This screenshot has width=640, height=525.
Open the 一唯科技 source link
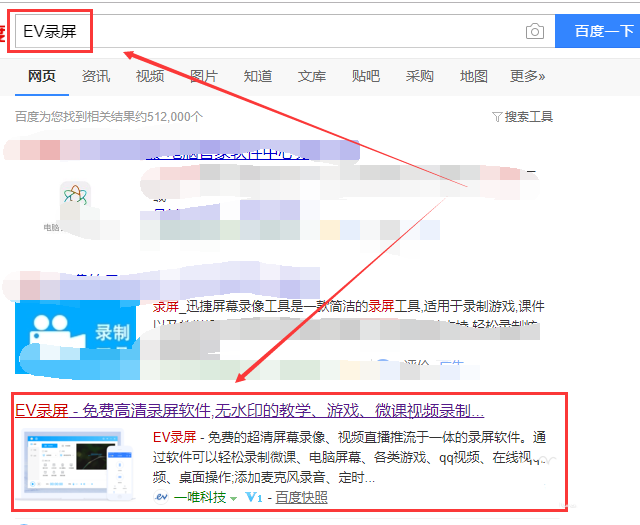[x=200, y=497]
